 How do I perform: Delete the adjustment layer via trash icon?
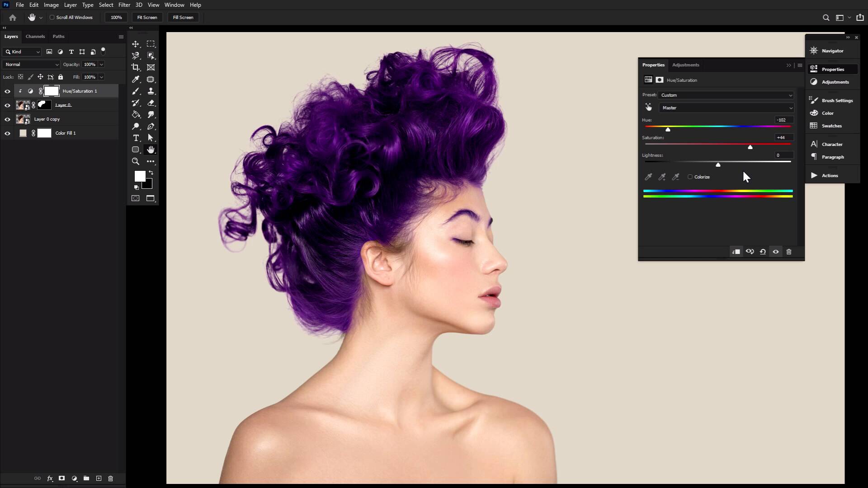[x=788, y=252]
